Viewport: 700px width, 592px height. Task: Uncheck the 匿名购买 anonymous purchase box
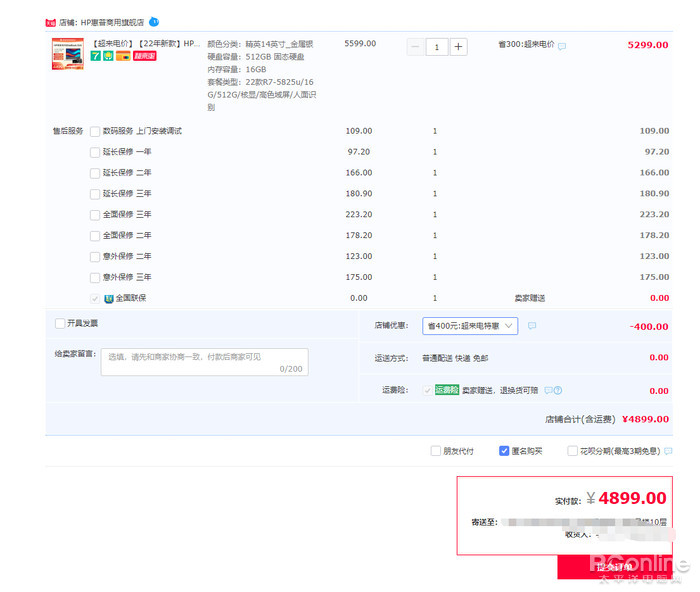click(504, 451)
